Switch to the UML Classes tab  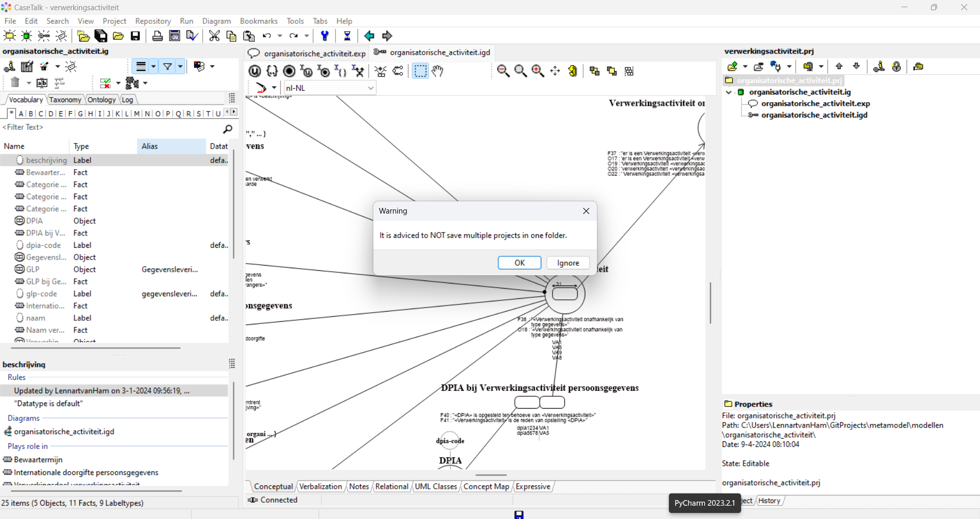pyautogui.click(x=436, y=486)
